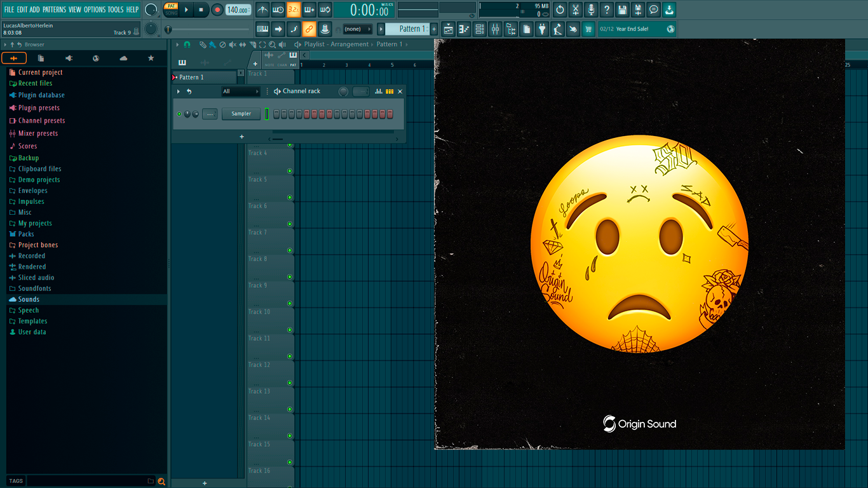Image resolution: width=868 pixels, height=488 pixels.
Task: Select the playlist paint brush tool
Action: (212, 44)
